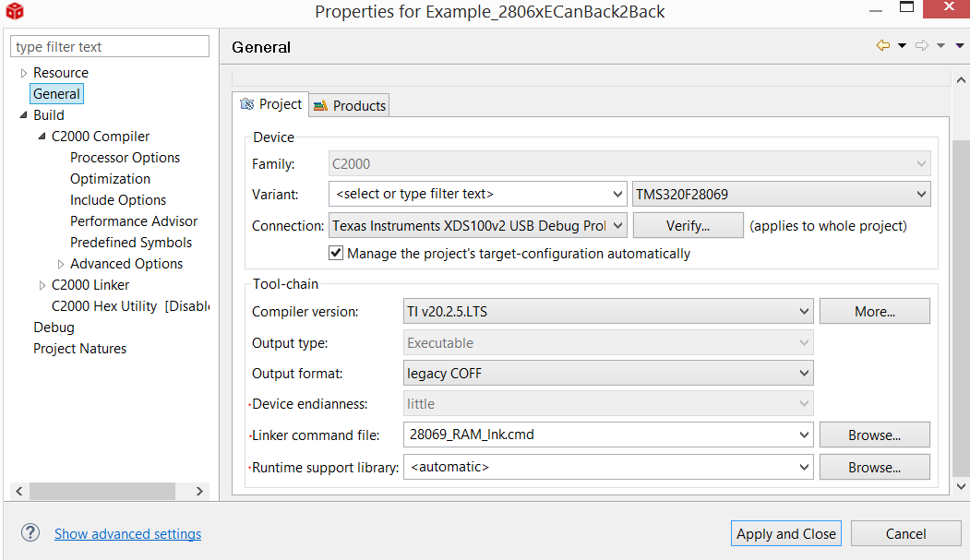Click Apply and Close button
The image size is (970, 560).
click(786, 533)
